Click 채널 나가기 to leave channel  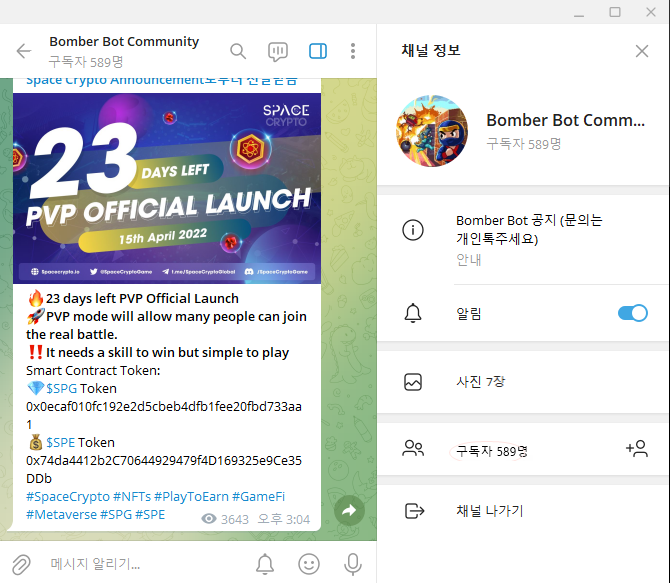(523, 511)
